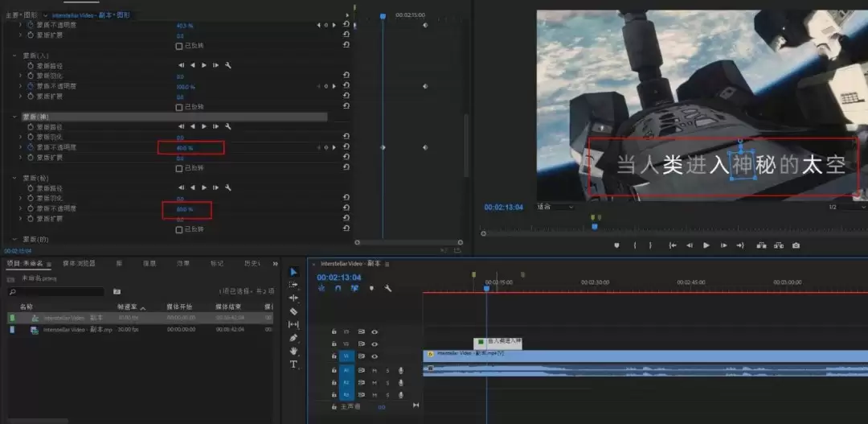Screen dimensions: 868x424
Task: Export frame with the camera icon
Action: coord(796,245)
